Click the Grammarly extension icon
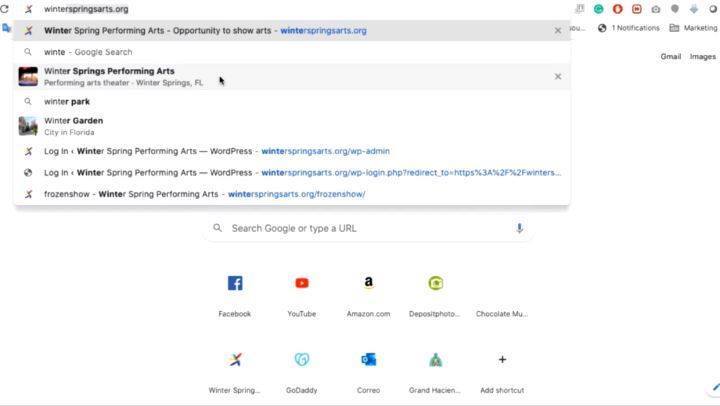Screen dimensions: 720x406 tap(598, 9)
